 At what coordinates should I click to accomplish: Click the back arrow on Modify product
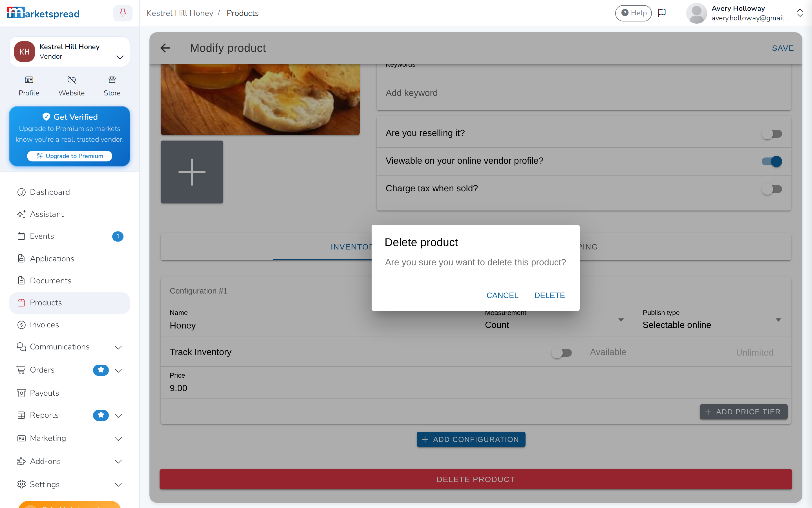click(165, 48)
